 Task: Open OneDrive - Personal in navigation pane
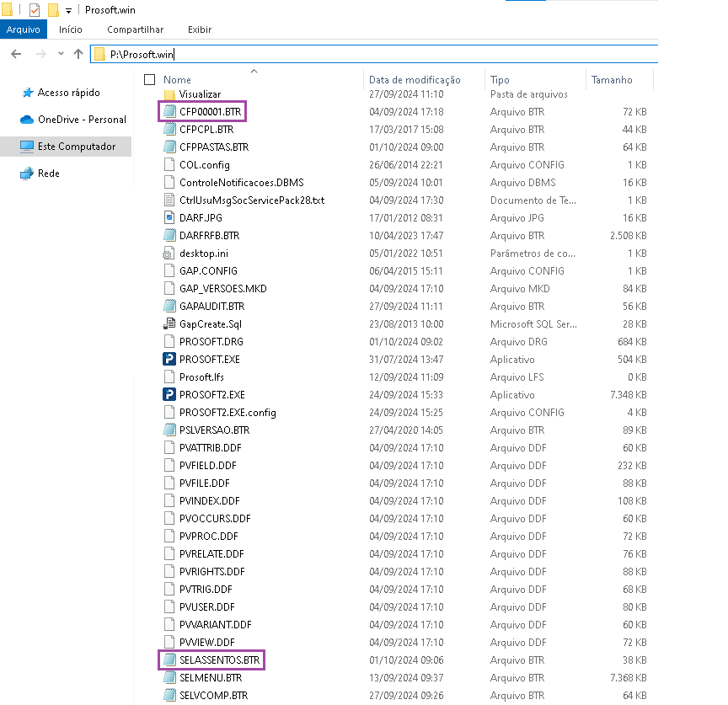(83, 120)
